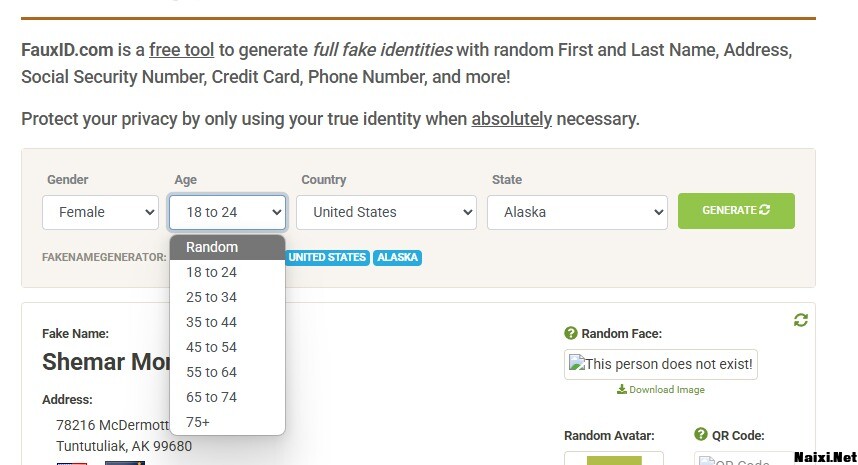Viewport: 858px width, 465px height.
Task: Choose the 55 to 64 option
Action: tap(212, 372)
